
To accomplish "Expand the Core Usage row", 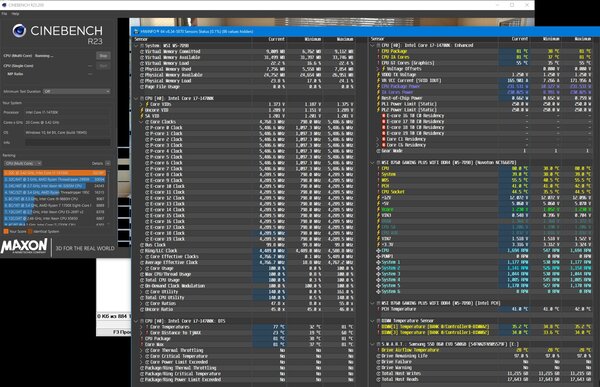I will pos(141,268).
